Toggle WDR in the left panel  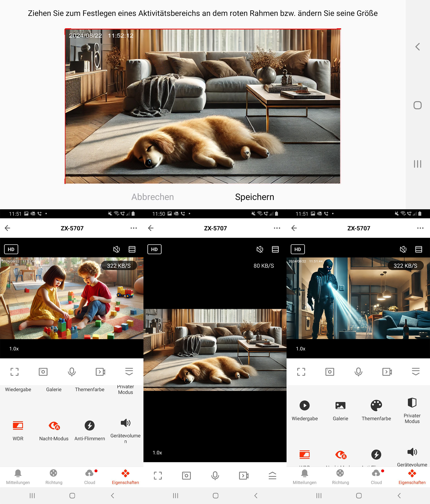[18, 426]
